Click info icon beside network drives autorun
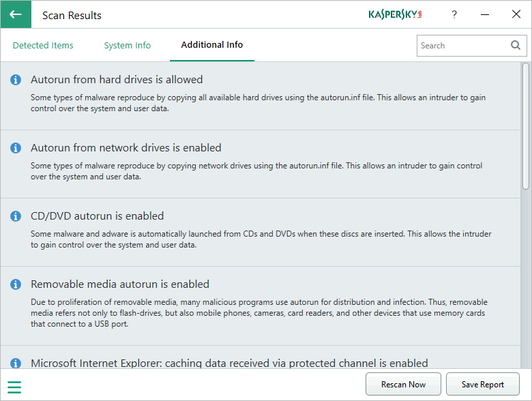532x401 pixels. [16, 148]
